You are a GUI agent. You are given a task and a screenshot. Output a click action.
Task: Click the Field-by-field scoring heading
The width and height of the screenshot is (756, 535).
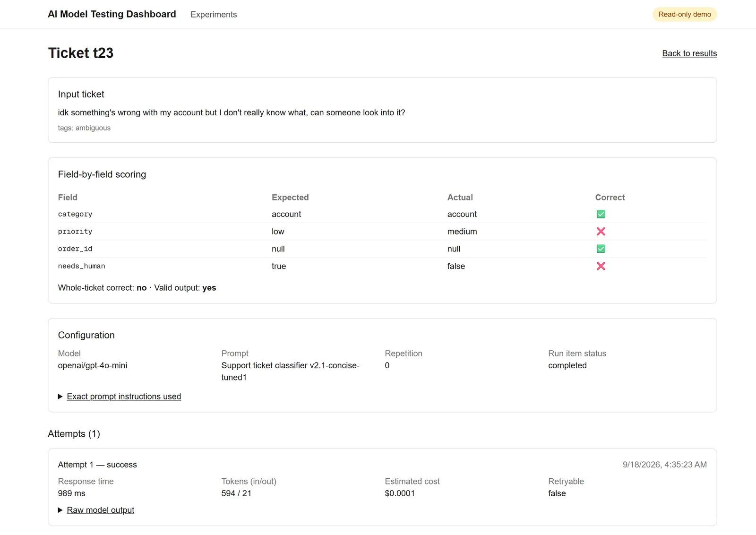pos(102,174)
